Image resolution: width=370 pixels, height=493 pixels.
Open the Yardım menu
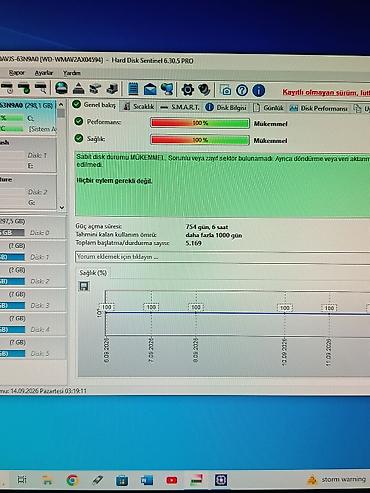(72, 73)
